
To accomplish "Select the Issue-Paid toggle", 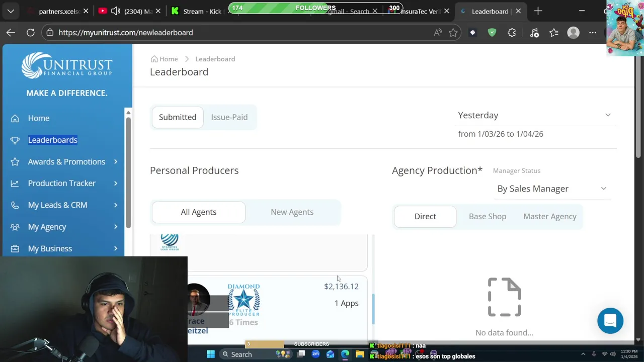I will [x=229, y=117].
